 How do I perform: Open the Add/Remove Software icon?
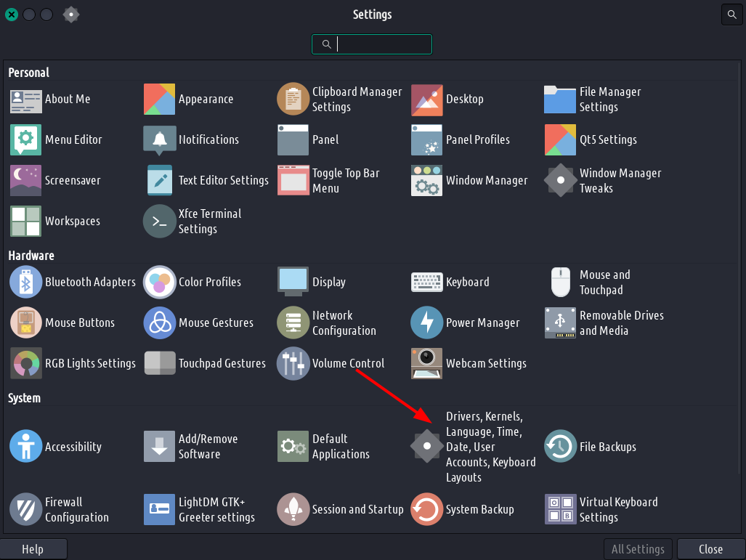coord(159,447)
